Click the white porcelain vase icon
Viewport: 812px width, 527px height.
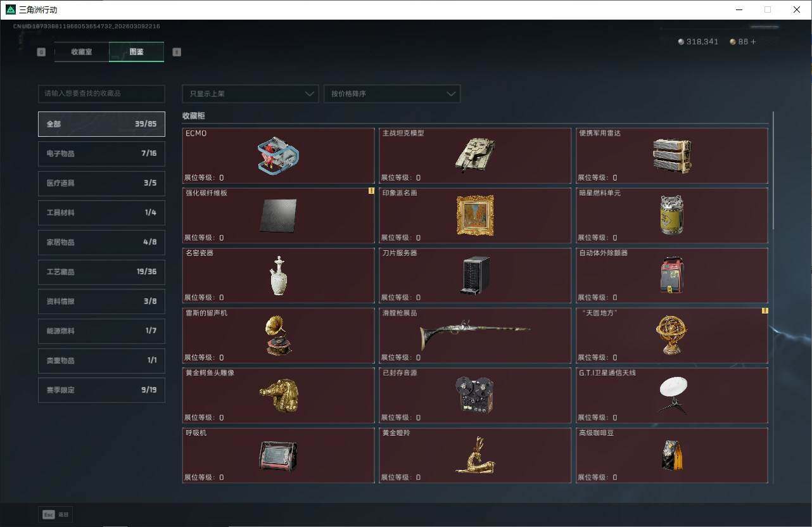coord(278,276)
